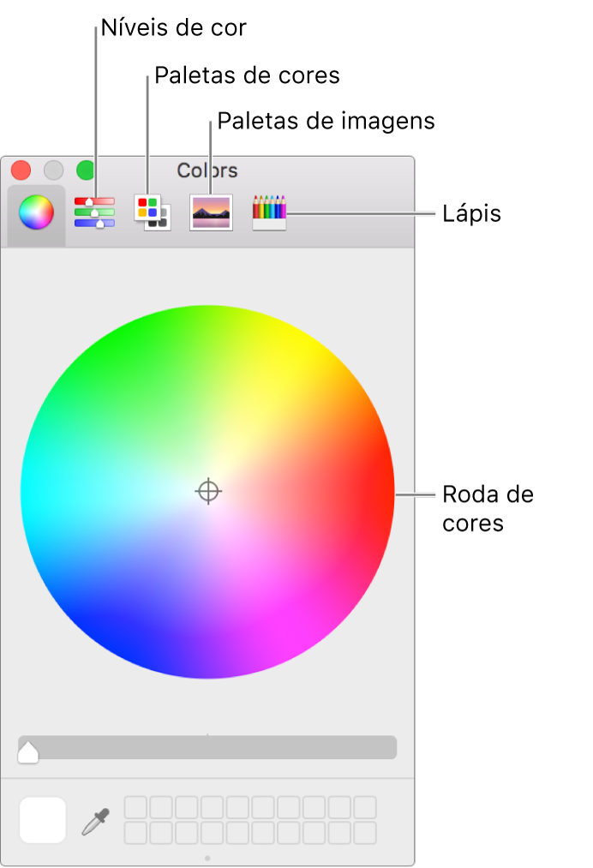The height and width of the screenshot is (868, 593).
Task: Pick a color with the eyedropper tool
Action: tap(96, 822)
